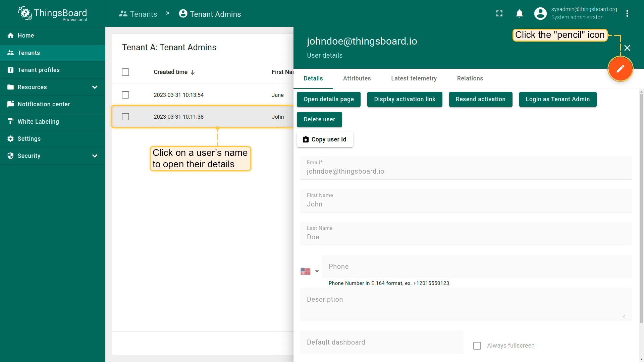Image resolution: width=644 pixels, height=362 pixels.
Task: Open the notifications bell icon
Action: pos(519,13)
